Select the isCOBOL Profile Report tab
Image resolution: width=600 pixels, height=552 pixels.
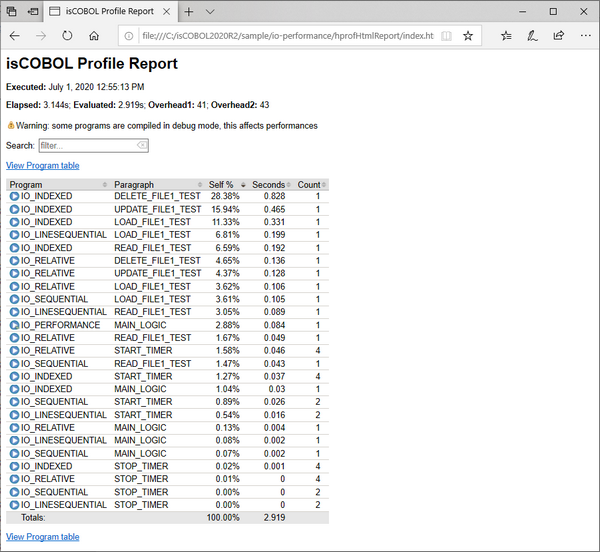click(x=110, y=11)
